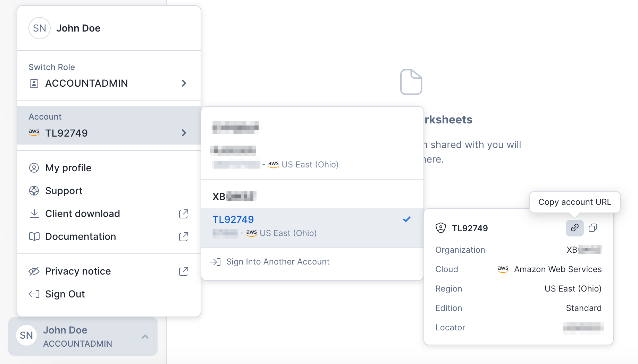Open Support from the user menu
The height and width of the screenshot is (364, 638).
point(109,191)
